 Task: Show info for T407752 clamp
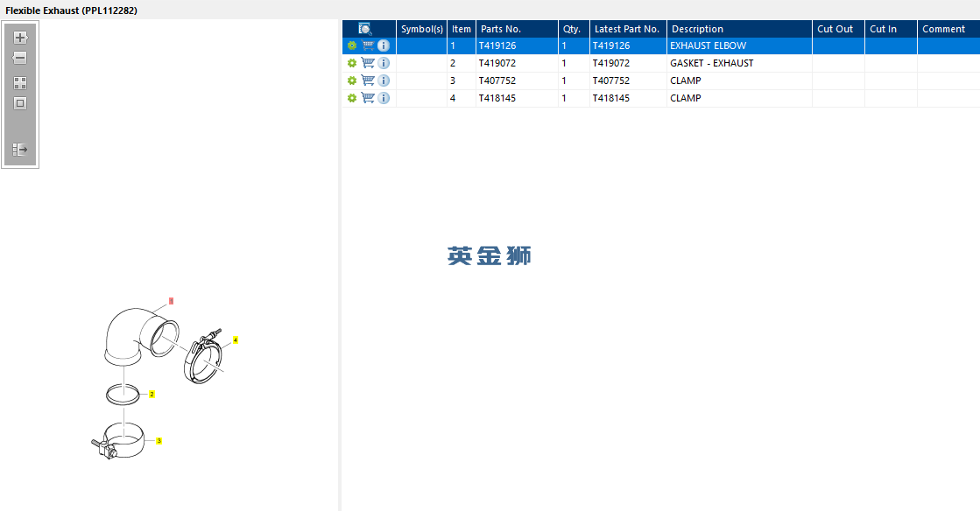click(384, 80)
